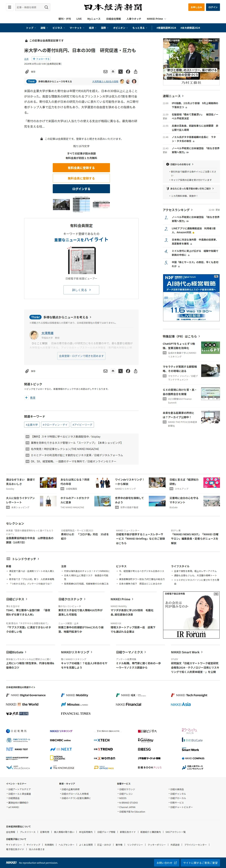Open the アクセスランキング section heading
This screenshot has height=868, width=226.
click(x=178, y=210)
